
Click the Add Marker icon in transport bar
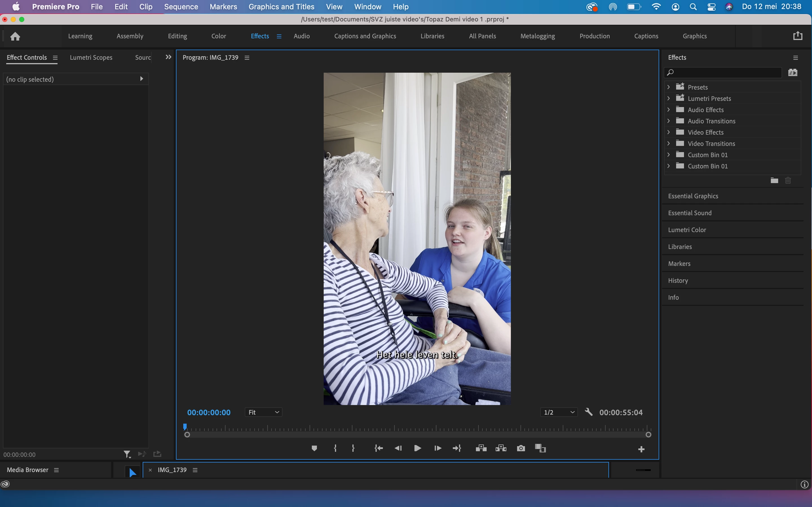click(314, 448)
